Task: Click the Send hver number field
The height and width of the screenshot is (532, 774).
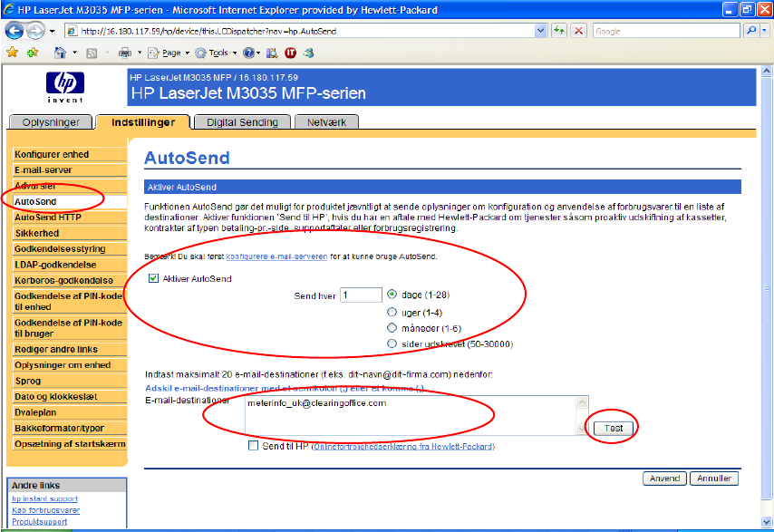Action: (x=361, y=295)
